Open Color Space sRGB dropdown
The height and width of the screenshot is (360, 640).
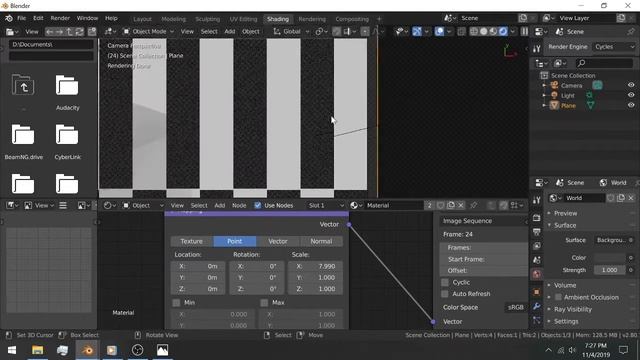click(x=515, y=307)
